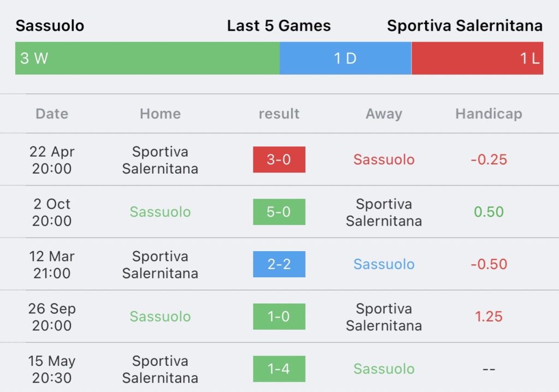This screenshot has width=559, height=392.
Task: Open the green 5-0 result badge
Action: pyautogui.click(x=279, y=212)
